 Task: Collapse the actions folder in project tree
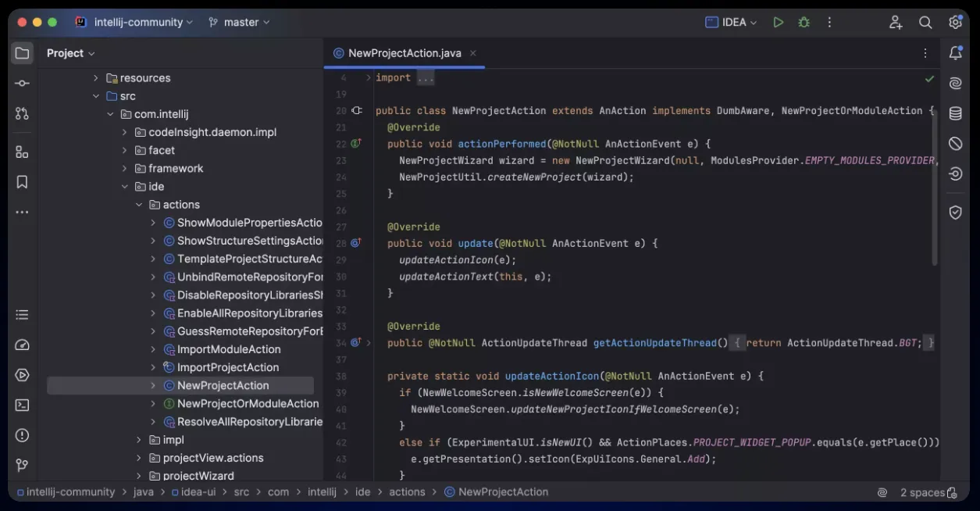tap(139, 205)
